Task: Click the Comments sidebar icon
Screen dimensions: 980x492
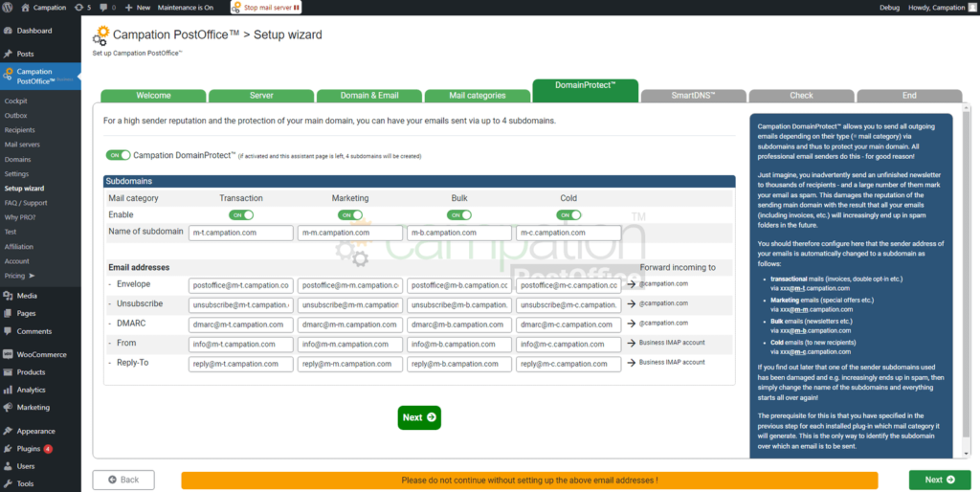Action: 8,331
